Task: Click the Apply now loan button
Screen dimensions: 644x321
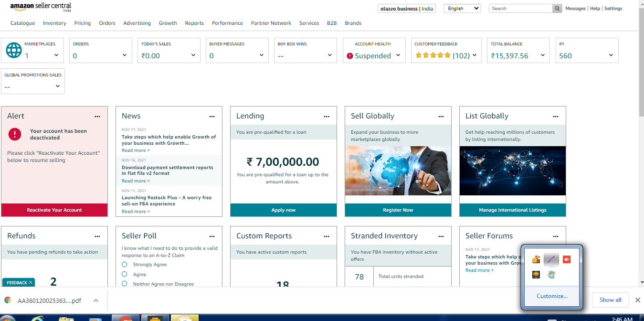Action: 284,210
